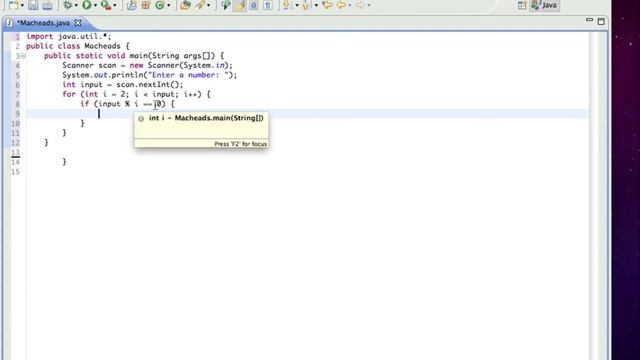Click the Next Annotation arrow icon
This screenshot has height=360, width=640.
[x=287, y=5]
